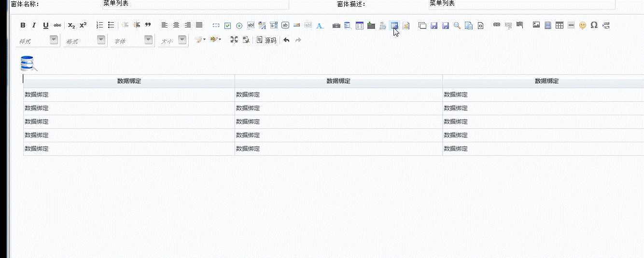Screen dimensions: 644x258
Task: Insert a table with grid icon
Action: pos(560,25)
